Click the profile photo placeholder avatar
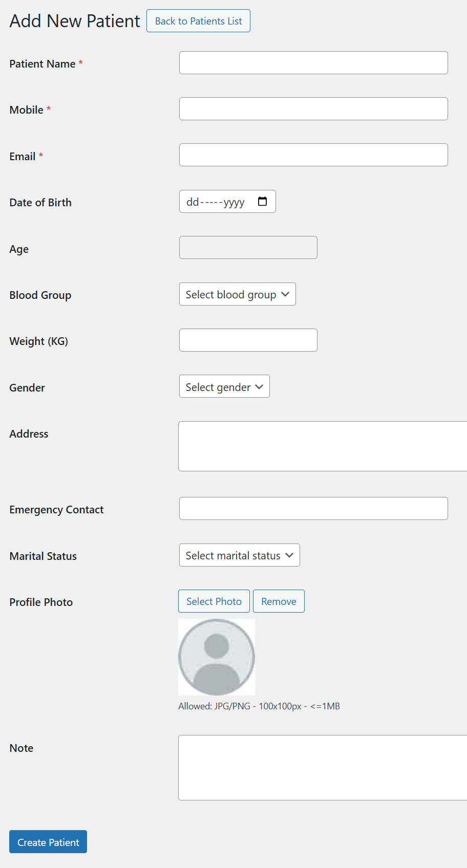This screenshot has width=467, height=868. (216, 657)
